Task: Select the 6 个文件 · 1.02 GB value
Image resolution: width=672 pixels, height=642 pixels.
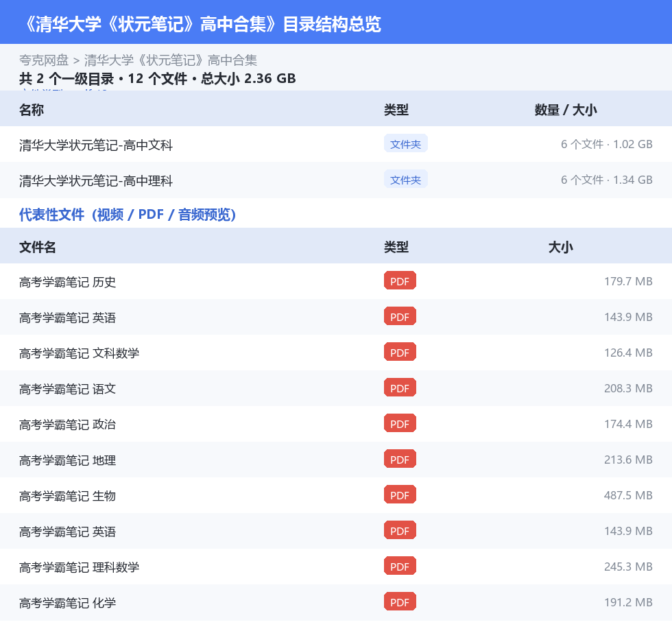Action: 606,145
